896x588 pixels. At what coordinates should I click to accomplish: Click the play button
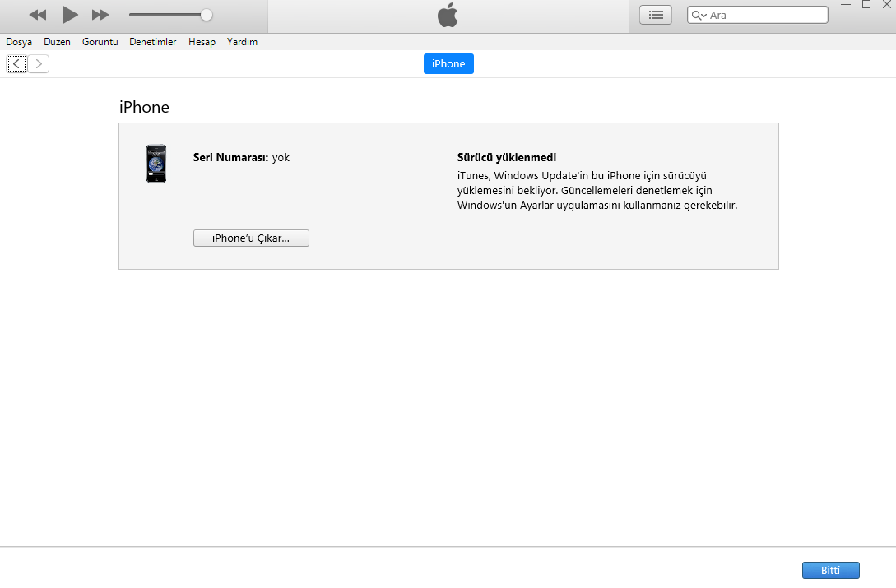click(70, 15)
